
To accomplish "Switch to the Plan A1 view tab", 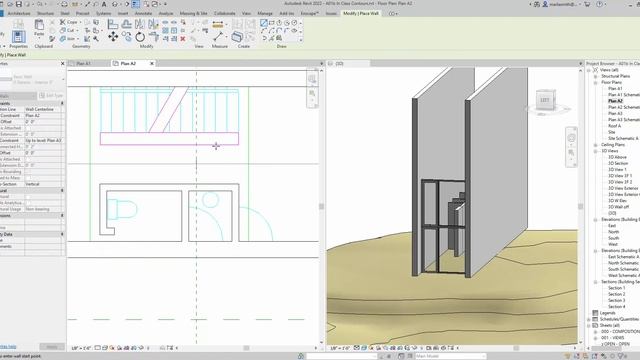I will (x=84, y=64).
